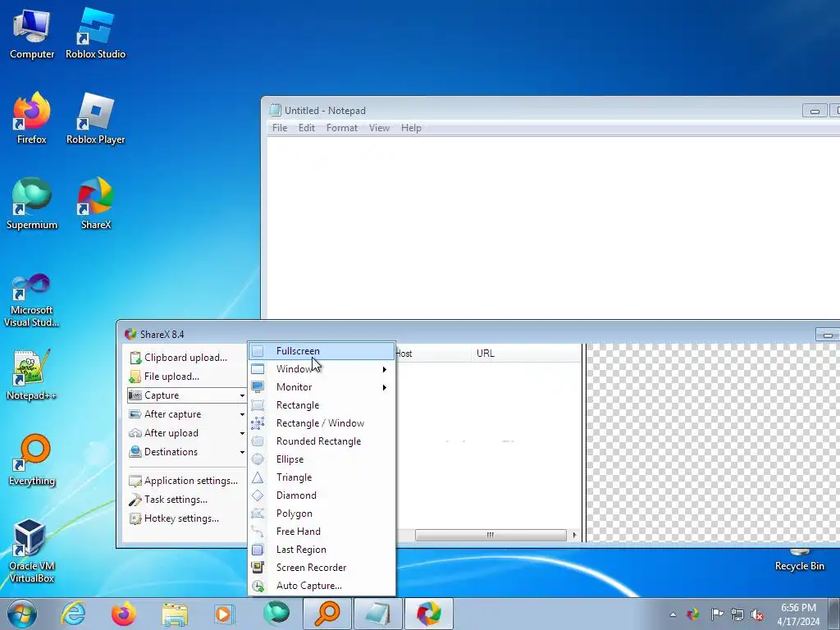Click the Host column header
840x630 pixels.
click(x=433, y=354)
